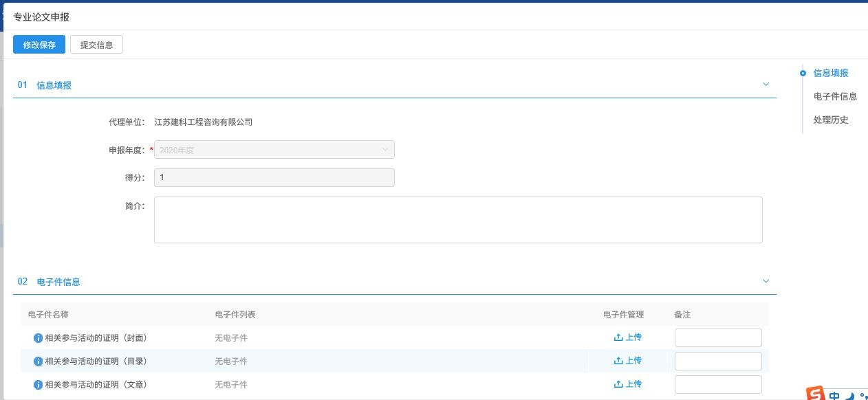Collapse the 01 信息填报 section
The width and height of the screenshot is (868, 400).
tap(766, 85)
